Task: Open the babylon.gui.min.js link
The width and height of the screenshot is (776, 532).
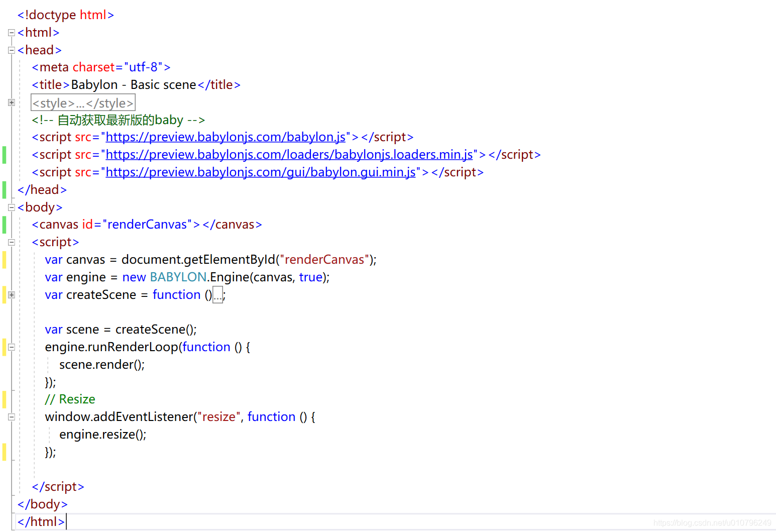Action: [261, 172]
